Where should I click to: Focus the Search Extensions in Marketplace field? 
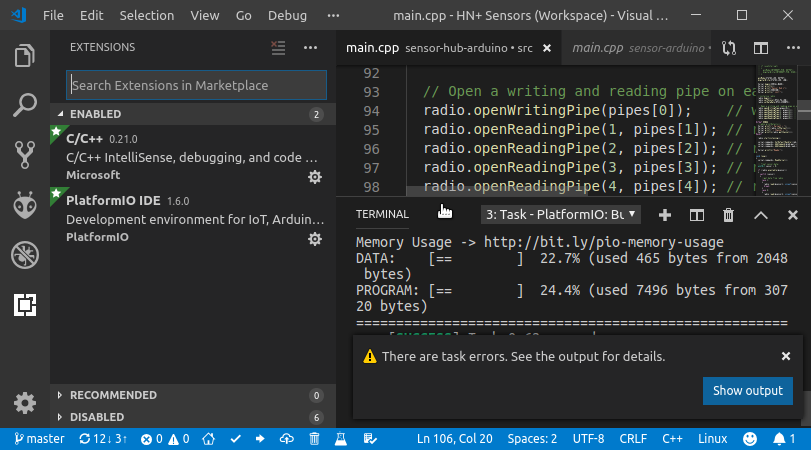[x=197, y=85]
